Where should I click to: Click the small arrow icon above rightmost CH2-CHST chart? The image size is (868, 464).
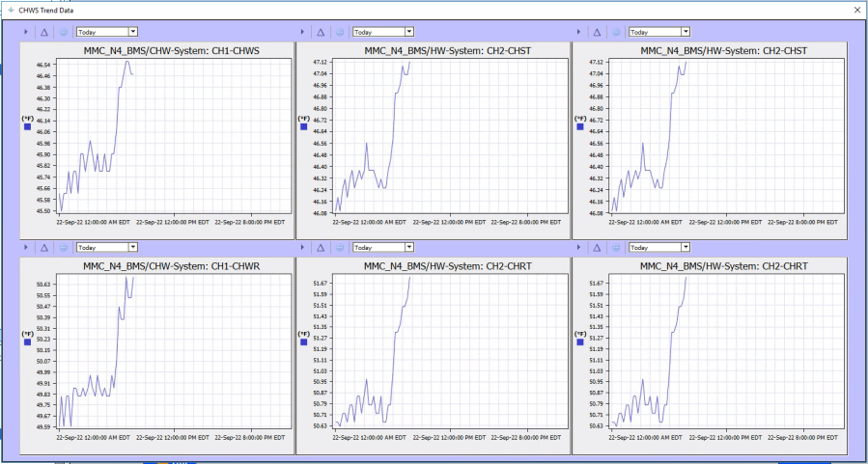[578, 32]
